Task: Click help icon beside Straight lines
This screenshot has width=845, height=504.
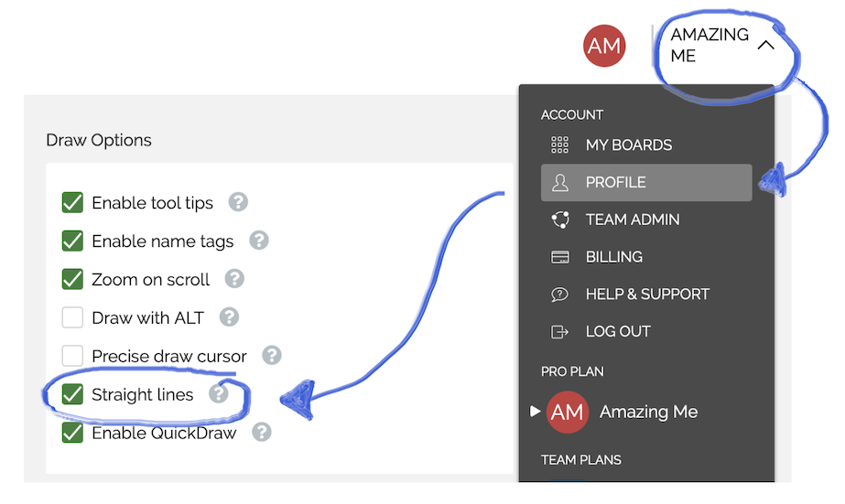Action: pyautogui.click(x=218, y=394)
